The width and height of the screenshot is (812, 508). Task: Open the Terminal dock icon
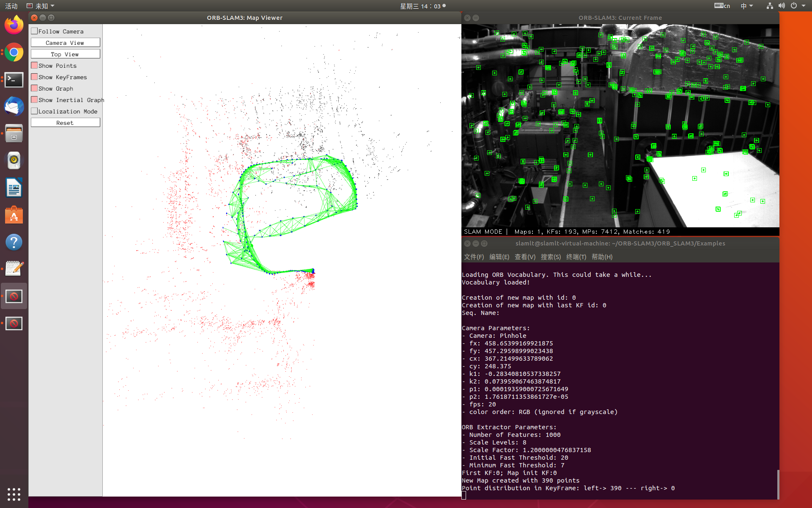[x=14, y=80]
